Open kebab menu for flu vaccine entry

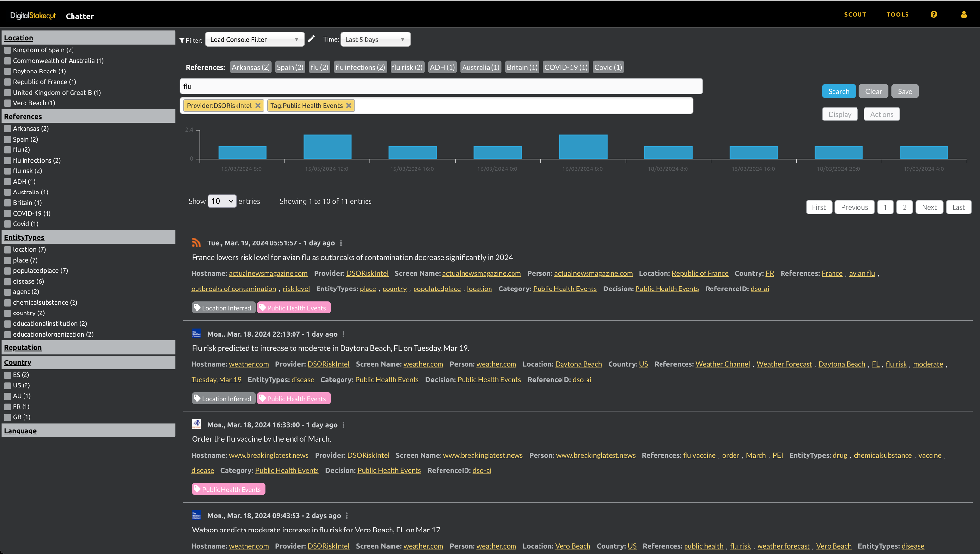[343, 425]
